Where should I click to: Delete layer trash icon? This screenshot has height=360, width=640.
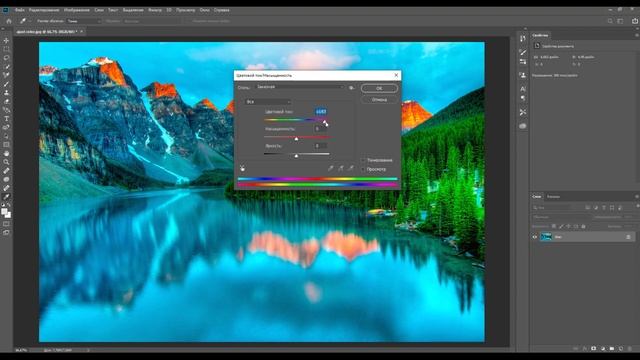(x=630, y=349)
